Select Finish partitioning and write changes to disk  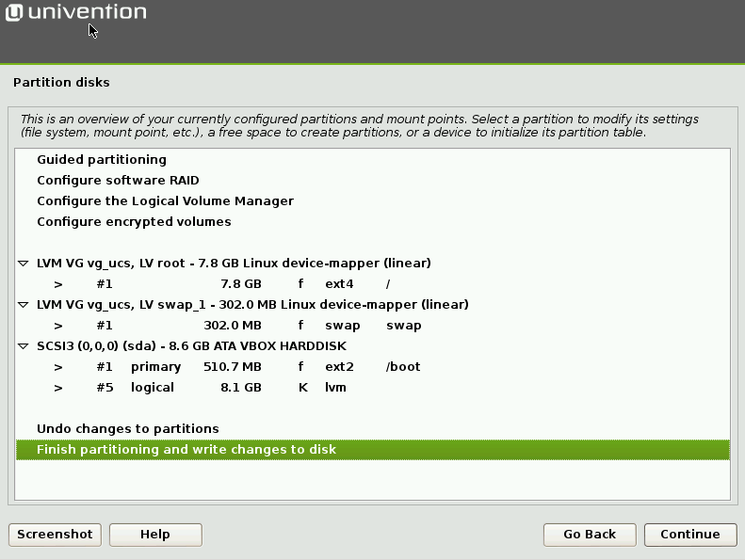pyautogui.click(x=373, y=450)
